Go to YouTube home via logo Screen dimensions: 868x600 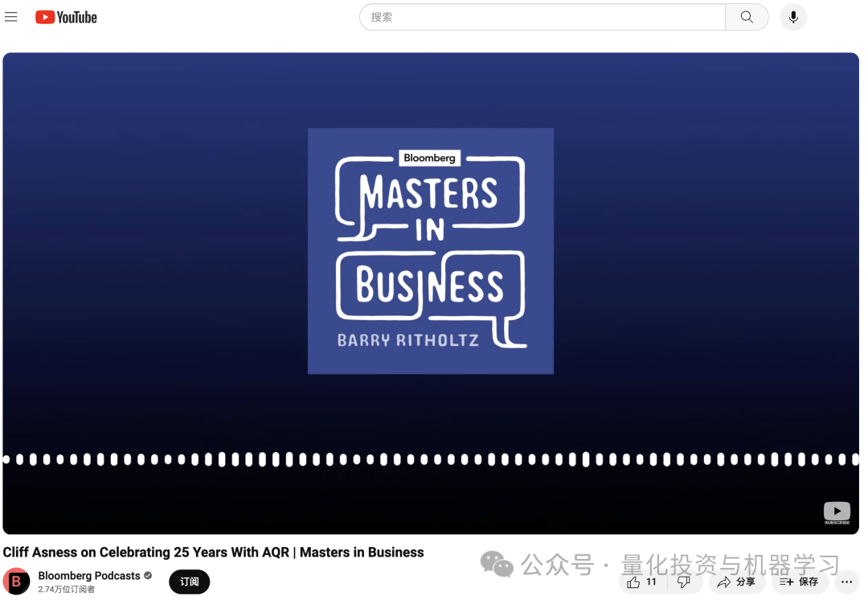[x=66, y=17]
